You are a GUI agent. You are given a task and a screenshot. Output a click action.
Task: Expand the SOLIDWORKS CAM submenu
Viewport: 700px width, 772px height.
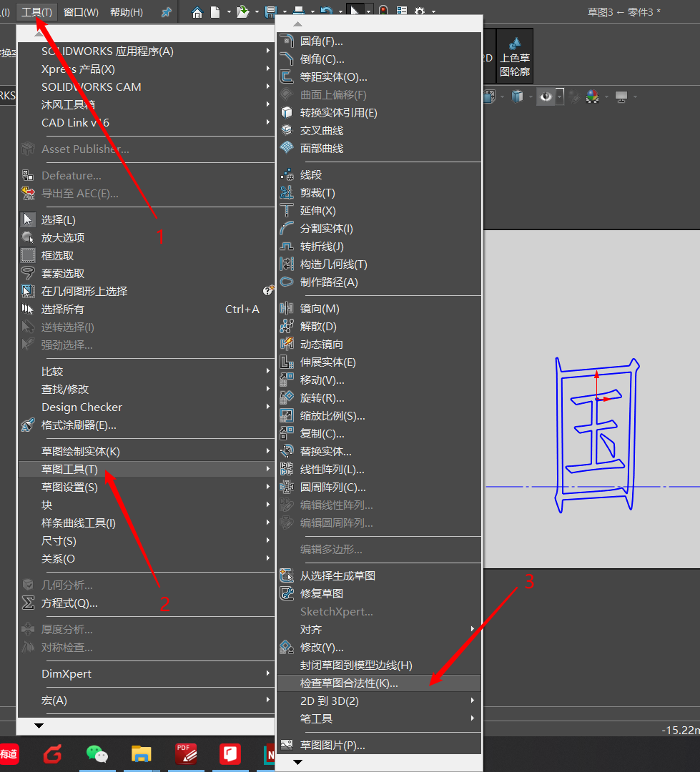pyautogui.click(x=146, y=87)
